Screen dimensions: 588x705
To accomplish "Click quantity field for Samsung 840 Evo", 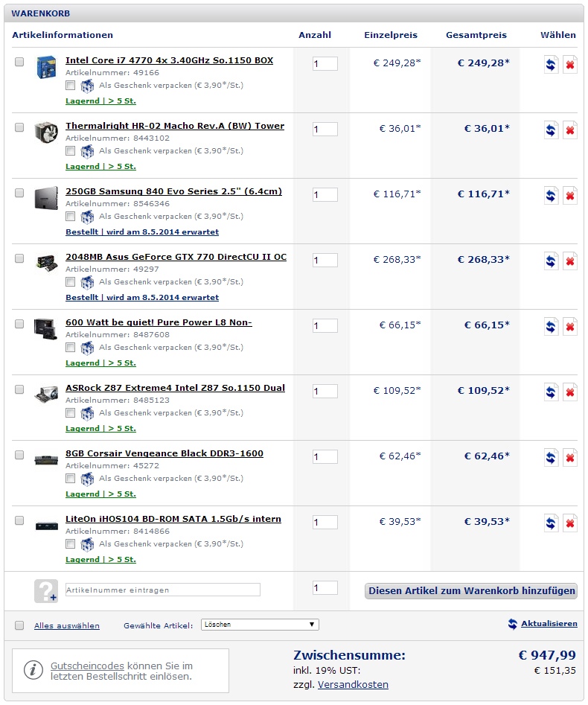I will 325,194.
